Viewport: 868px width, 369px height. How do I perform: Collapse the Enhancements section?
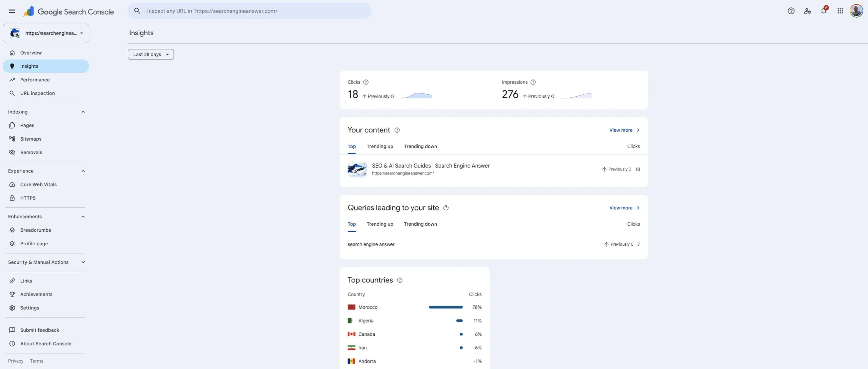[83, 217]
